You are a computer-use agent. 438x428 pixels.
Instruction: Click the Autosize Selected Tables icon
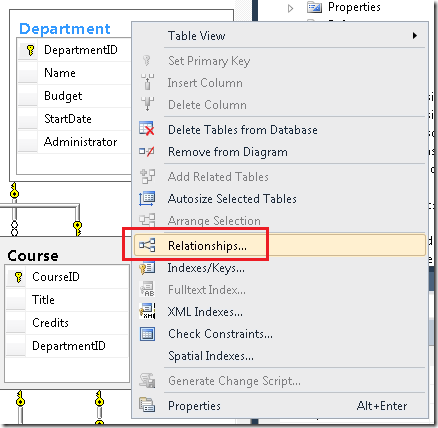[x=147, y=199]
